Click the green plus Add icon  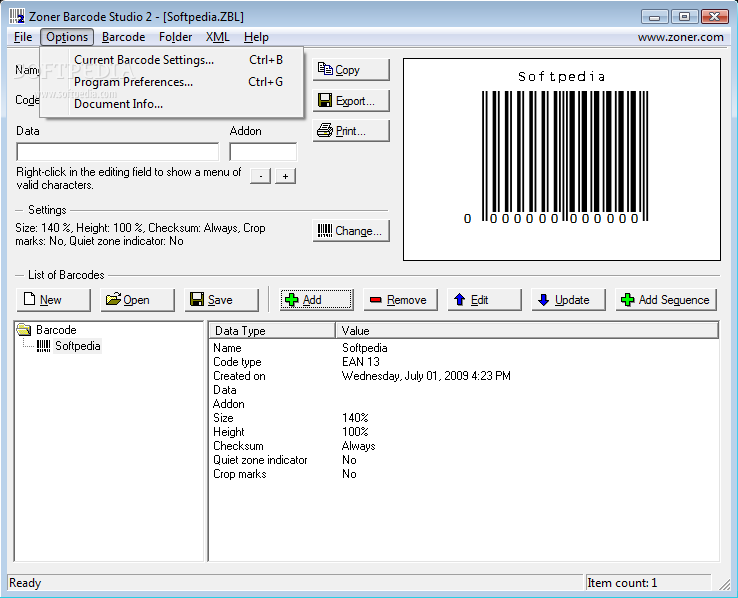(x=292, y=300)
